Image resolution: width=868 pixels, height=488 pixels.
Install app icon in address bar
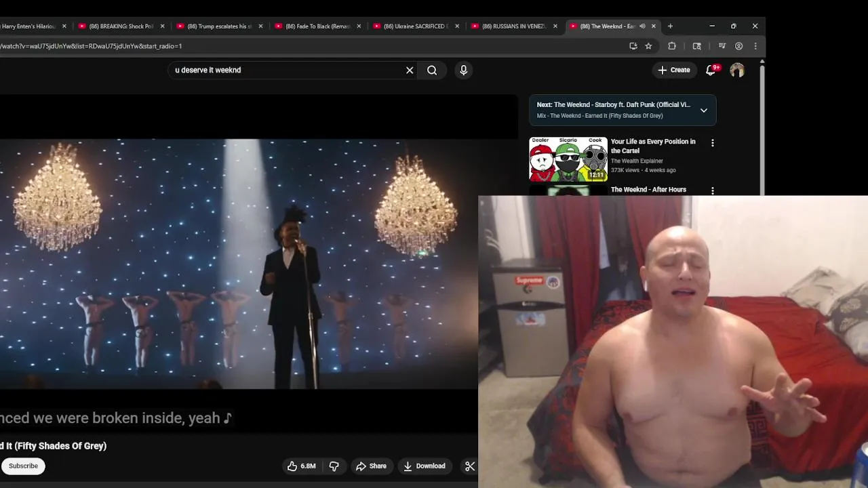(633, 46)
